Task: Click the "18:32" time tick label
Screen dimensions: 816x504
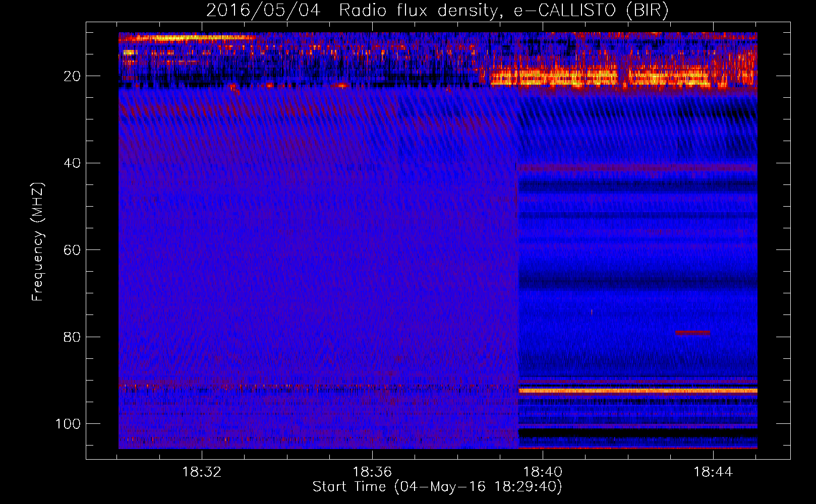Action: 202,472
